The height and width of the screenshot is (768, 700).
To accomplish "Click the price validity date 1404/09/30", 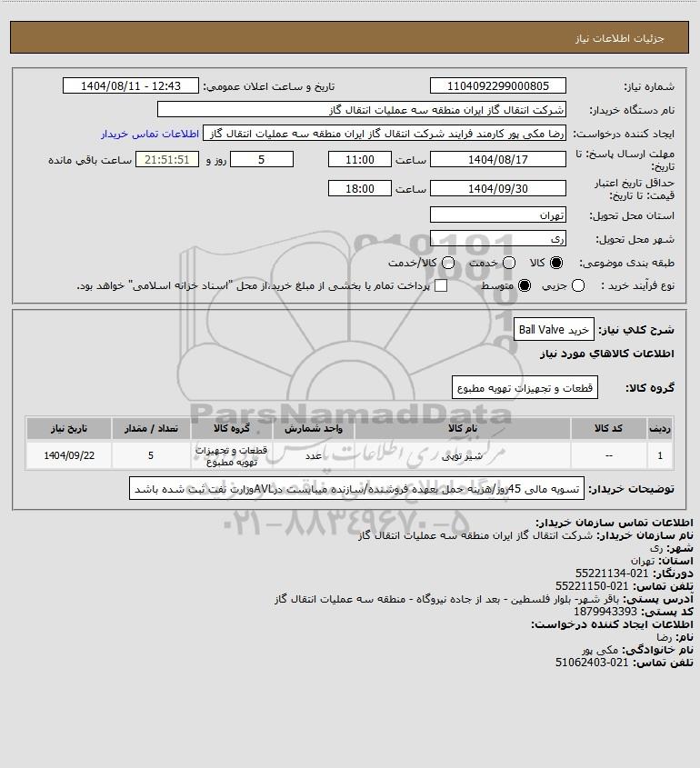I will pyautogui.click(x=497, y=188).
